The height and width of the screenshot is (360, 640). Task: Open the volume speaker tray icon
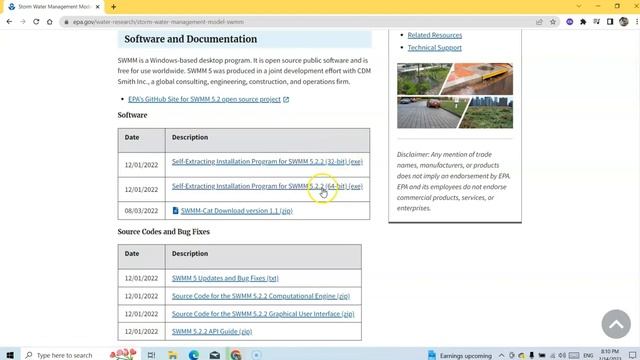pyautogui.click(x=562, y=356)
